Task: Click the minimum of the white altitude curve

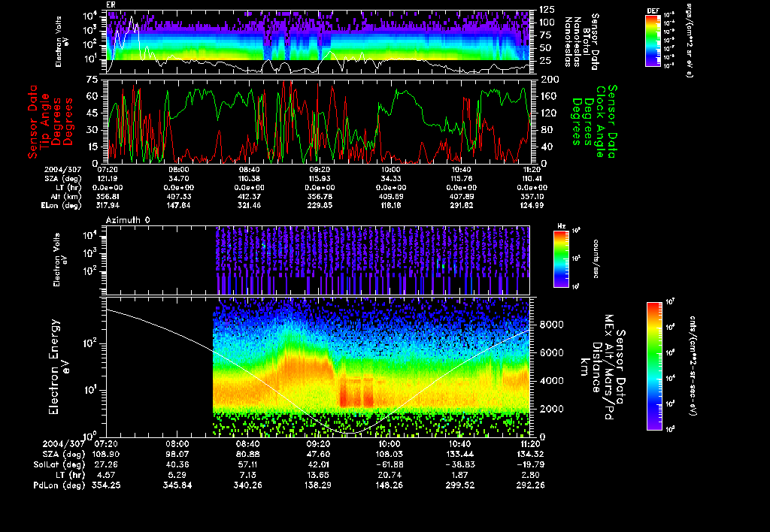Action: (350, 433)
